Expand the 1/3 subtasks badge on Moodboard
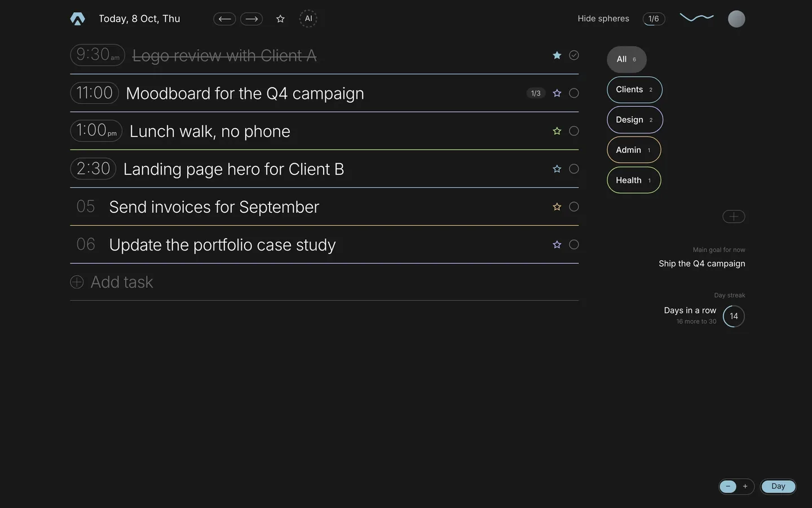 tap(536, 93)
